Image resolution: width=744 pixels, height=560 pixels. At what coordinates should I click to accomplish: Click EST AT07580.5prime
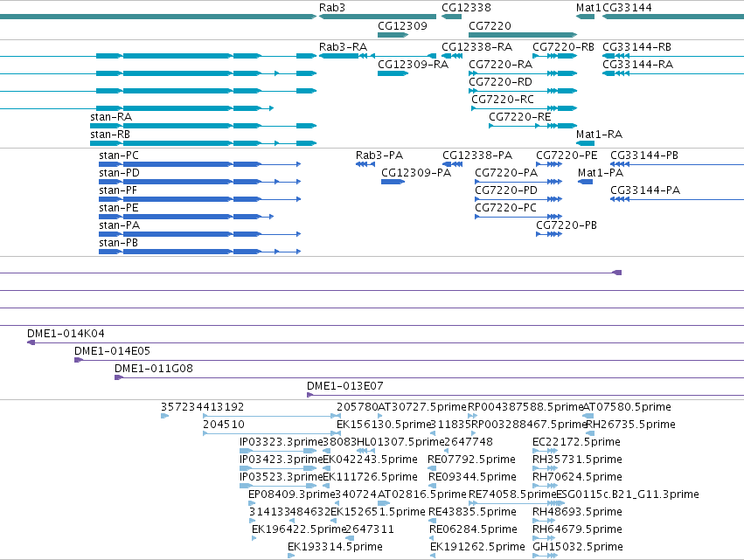click(x=626, y=407)
